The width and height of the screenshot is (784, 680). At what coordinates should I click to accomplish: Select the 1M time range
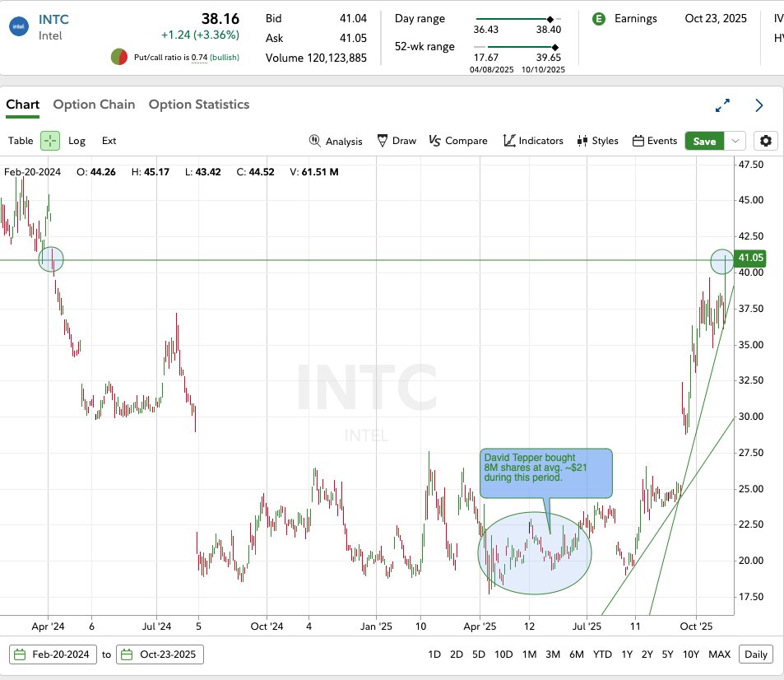click(529, 654)
